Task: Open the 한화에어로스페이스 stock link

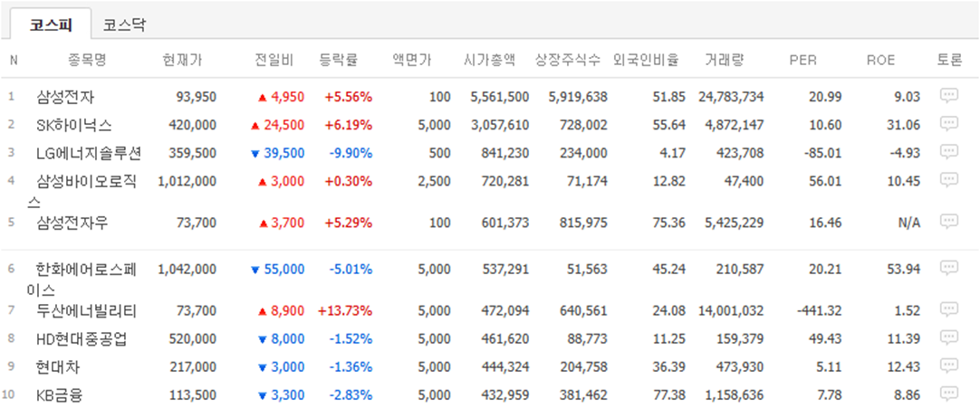Action: click(82, 280)
